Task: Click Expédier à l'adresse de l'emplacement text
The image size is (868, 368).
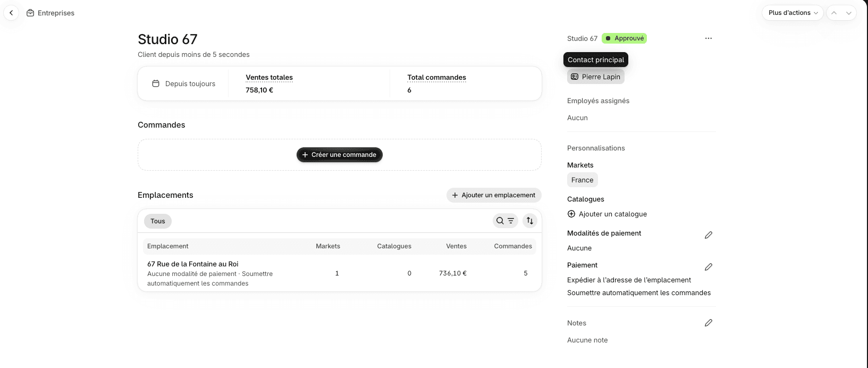Action: (x=629, y=280)
